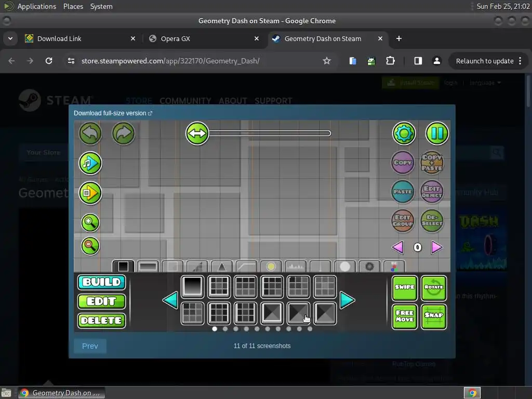Select the slope ramp category tab
The width and height of the screenshot is (532, 399).
coord(246,267)
